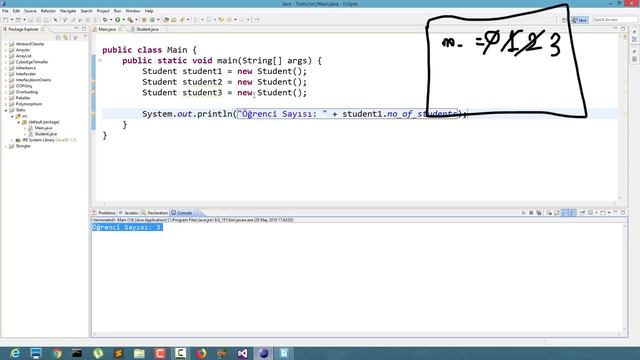Collapse the src folder node
This screenshot has width=640, height=360.
[x=12, y=116]
